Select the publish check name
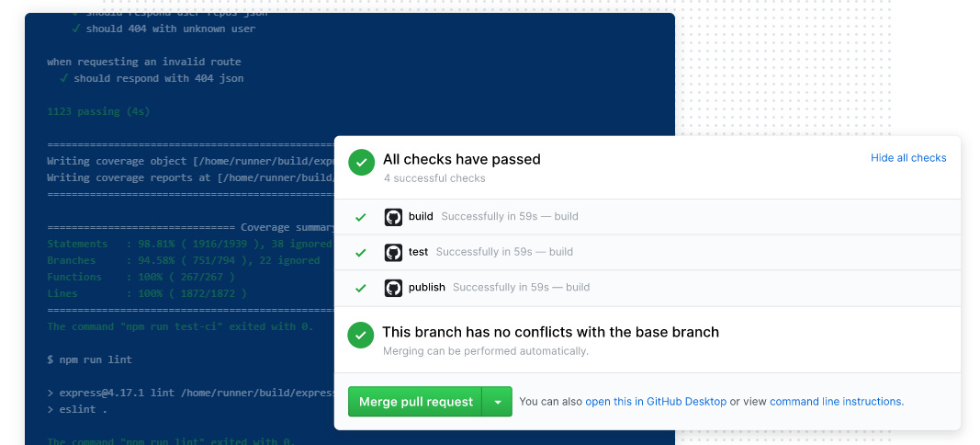 [427, 287]
